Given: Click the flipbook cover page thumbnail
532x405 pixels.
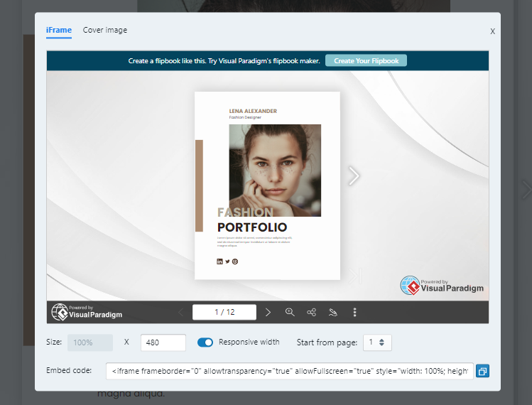Looking at the screenshot, I should coord(267,185).
